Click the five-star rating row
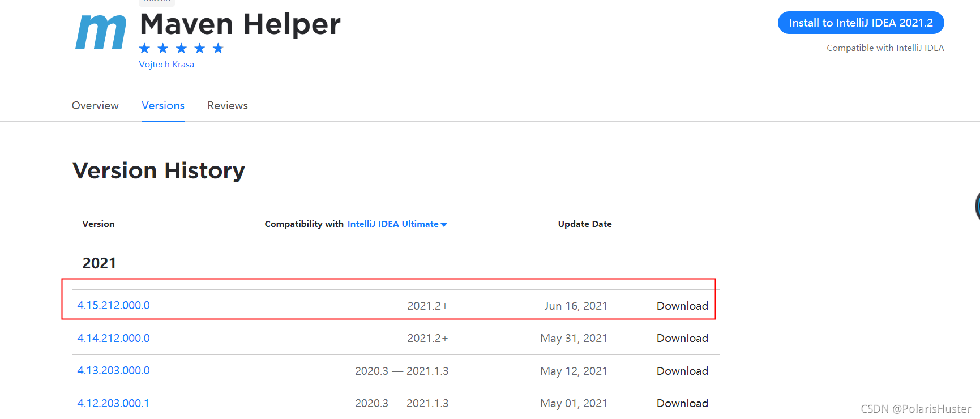 pyautogui.click(x=181, y=48)
